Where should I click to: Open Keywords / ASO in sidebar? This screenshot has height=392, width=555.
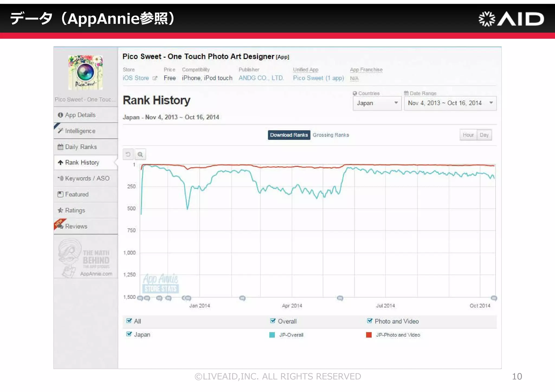pyautogui.click(x=87, y=178)
